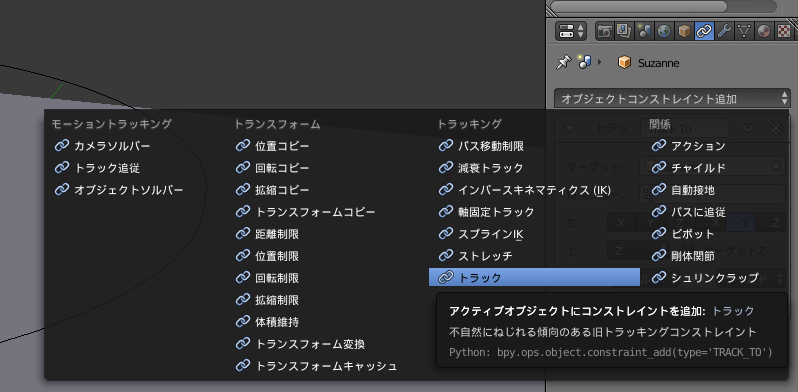This screenshot has height=392, width=798.
Task: Open the Texture checkerboard tab
Action: [x=784, y=32]
